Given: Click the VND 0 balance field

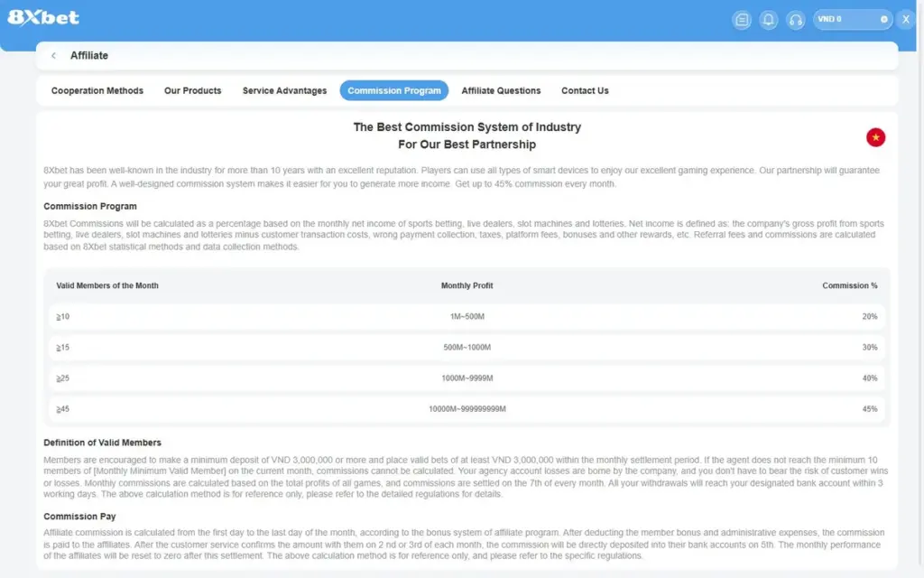Looking at the screenshot, I should pyautogui.click(x=852, y=20).
